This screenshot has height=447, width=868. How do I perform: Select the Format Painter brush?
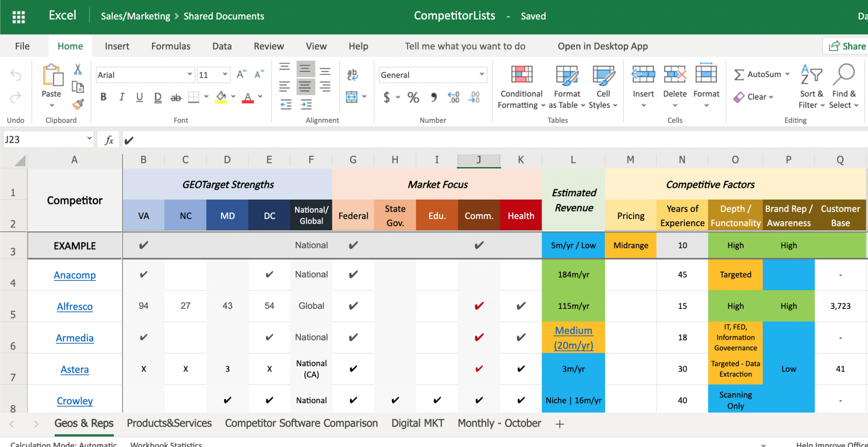[x=78, y=104]
